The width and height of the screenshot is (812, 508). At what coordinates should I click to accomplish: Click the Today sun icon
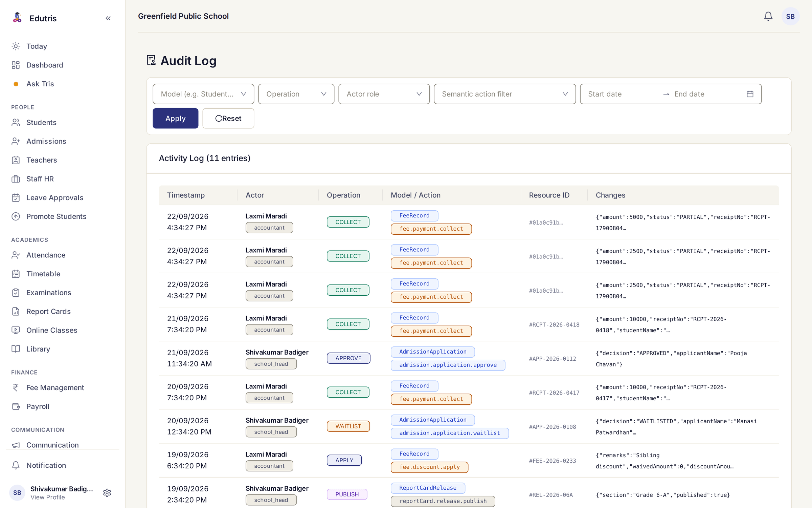(x=16, y=46)
